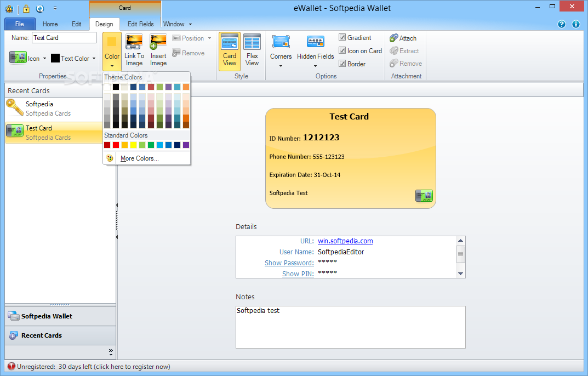The width and height of the screenshot is (588, 376).
Task: Click the Test Card preview
Action: coord(350,158)
